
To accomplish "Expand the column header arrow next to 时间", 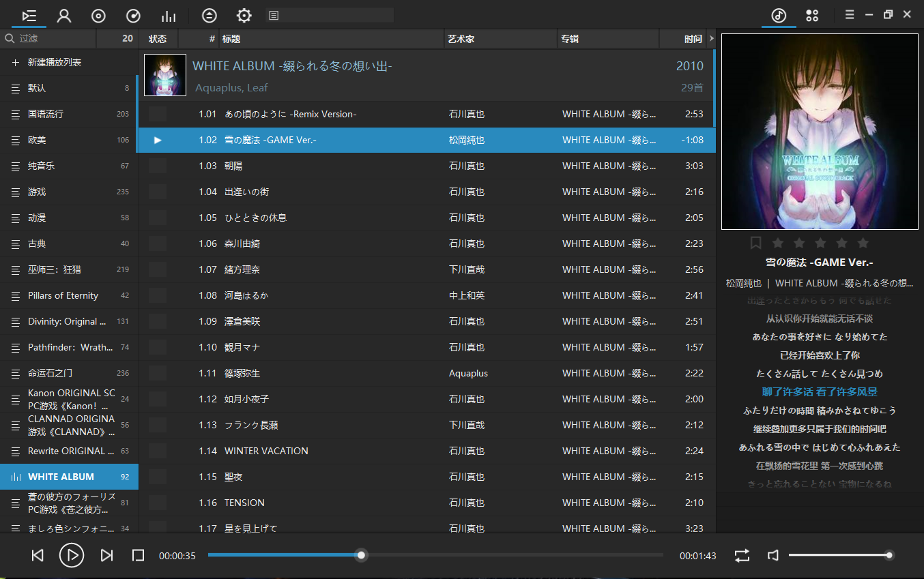I will (712, 39).
